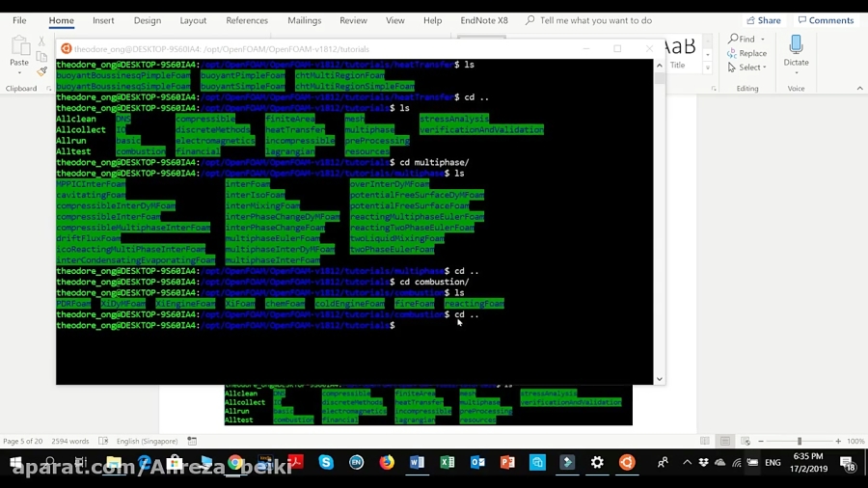
Task: Click Tell me what you want search
Action: point(588,20)
